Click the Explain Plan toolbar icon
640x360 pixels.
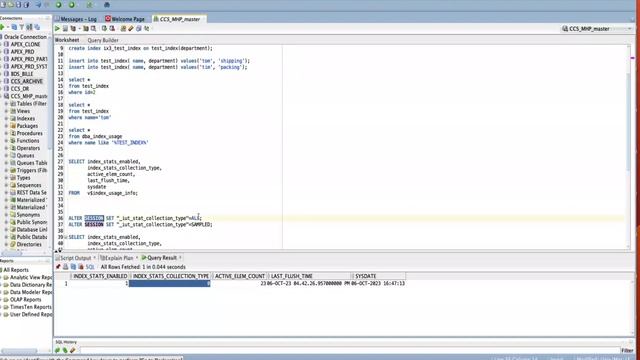point(73,29)
